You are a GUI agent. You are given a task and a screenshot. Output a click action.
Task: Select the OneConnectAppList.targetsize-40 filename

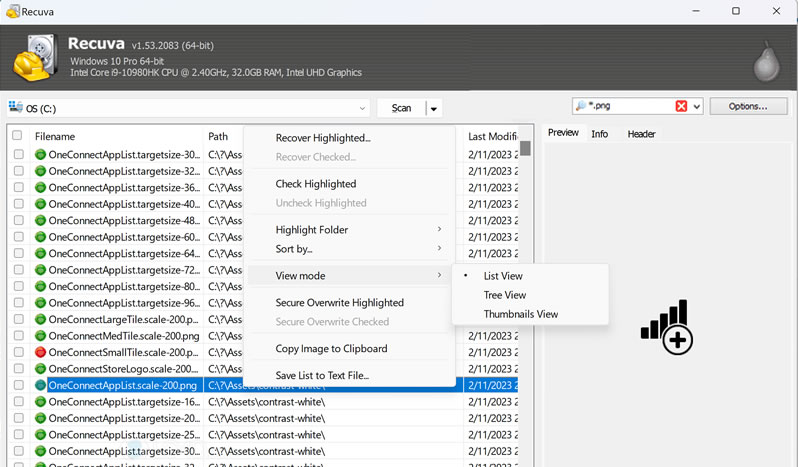coord(124,204)
